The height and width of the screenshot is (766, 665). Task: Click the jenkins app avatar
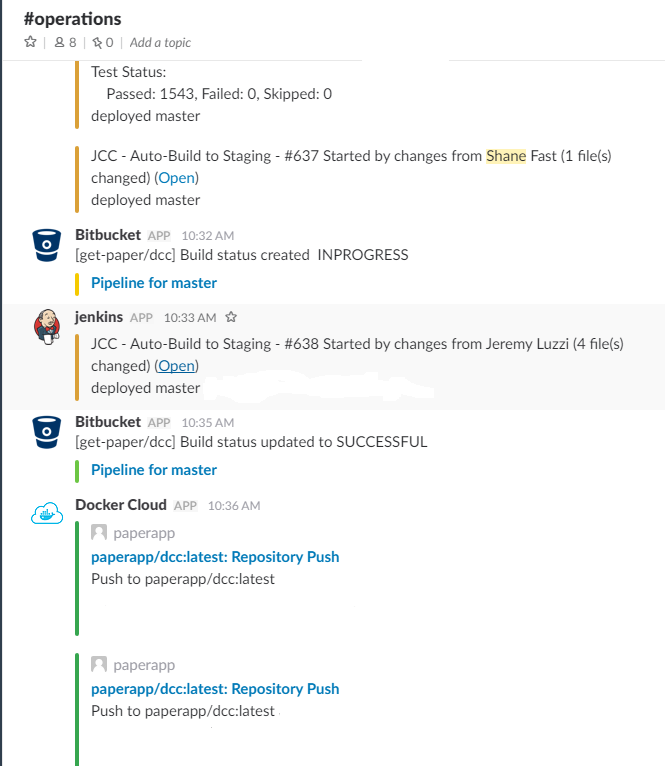[46, 327]
